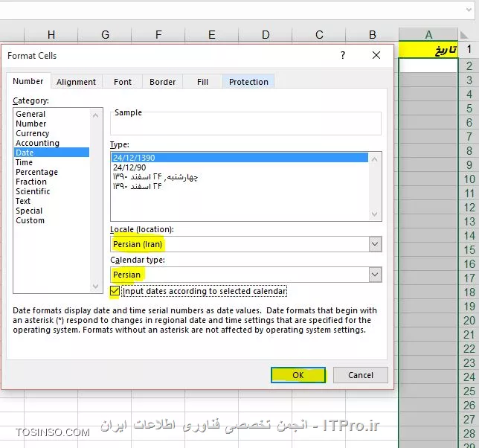Select long date type beginning with چهارشنبه
The height and width of the screenshot is (448, 479).
click(x=239, y=177)
